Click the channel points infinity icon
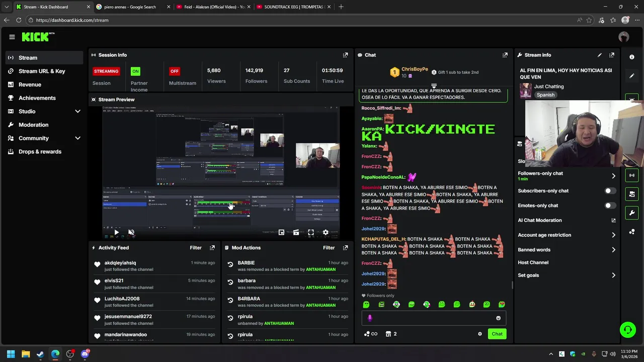644x362 pixels. click(370, 334)
